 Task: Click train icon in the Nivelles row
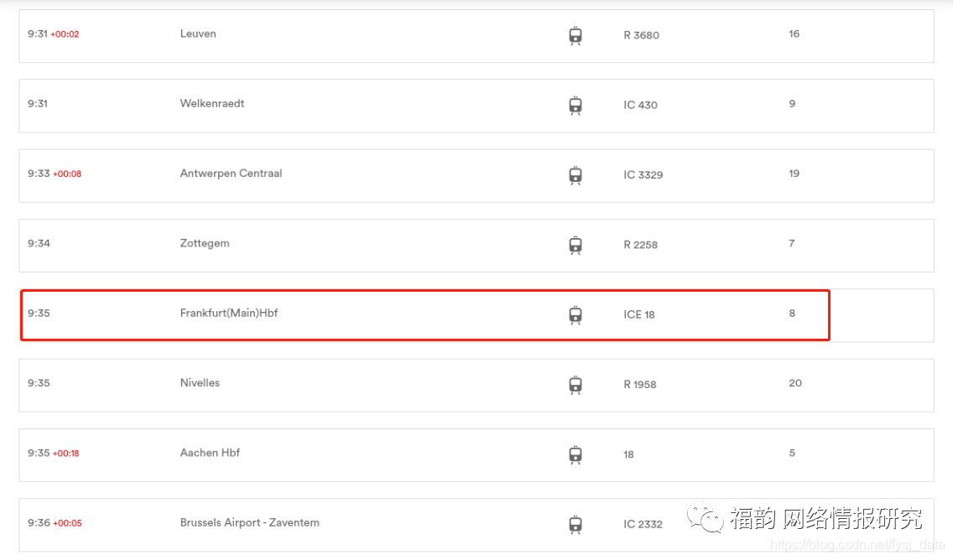click(x=575, y=385)
